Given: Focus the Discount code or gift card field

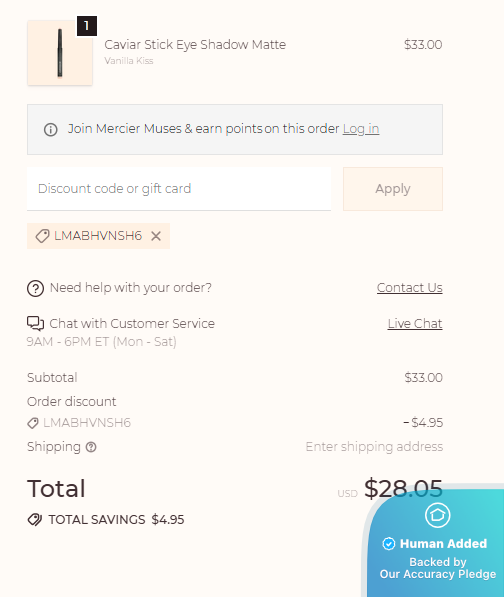Looking at the screenshot, I should [x=179, y=188].
